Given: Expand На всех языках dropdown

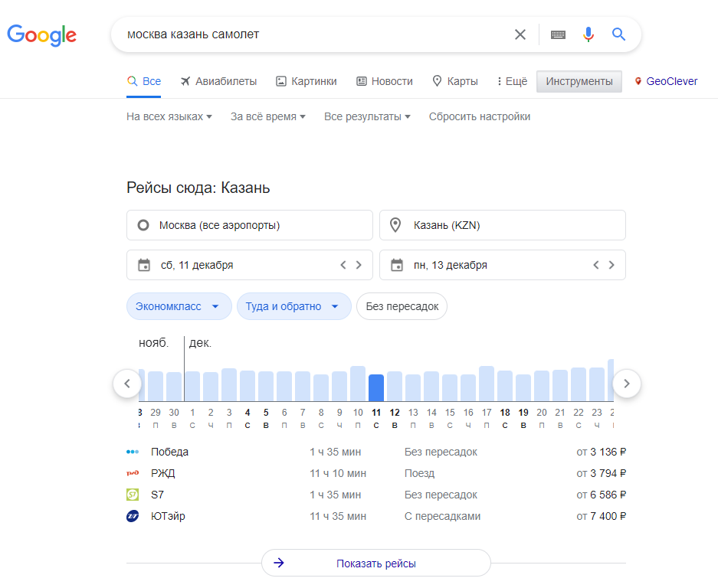Looking at the screenshot, I should pos(169,116).
